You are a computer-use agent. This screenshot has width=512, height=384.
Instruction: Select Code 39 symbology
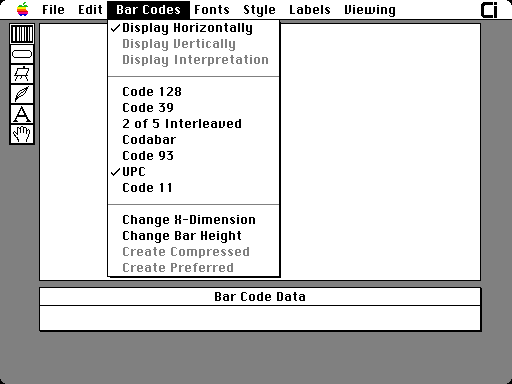tap(193, 108)
